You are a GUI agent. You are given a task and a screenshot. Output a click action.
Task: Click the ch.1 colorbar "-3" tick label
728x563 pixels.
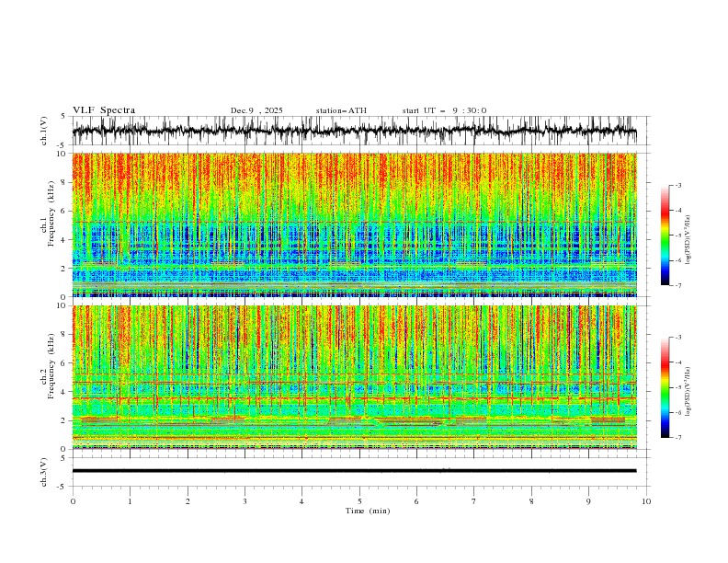coord(677,185)
